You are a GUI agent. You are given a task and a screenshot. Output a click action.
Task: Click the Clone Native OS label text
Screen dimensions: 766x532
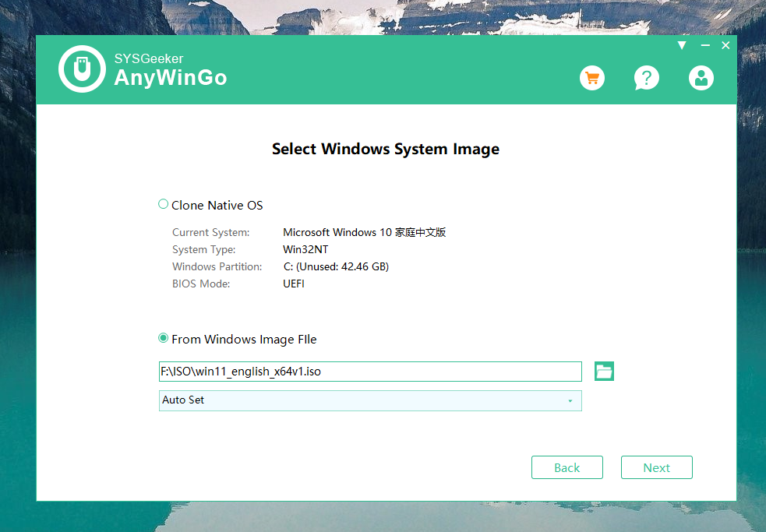217,205
